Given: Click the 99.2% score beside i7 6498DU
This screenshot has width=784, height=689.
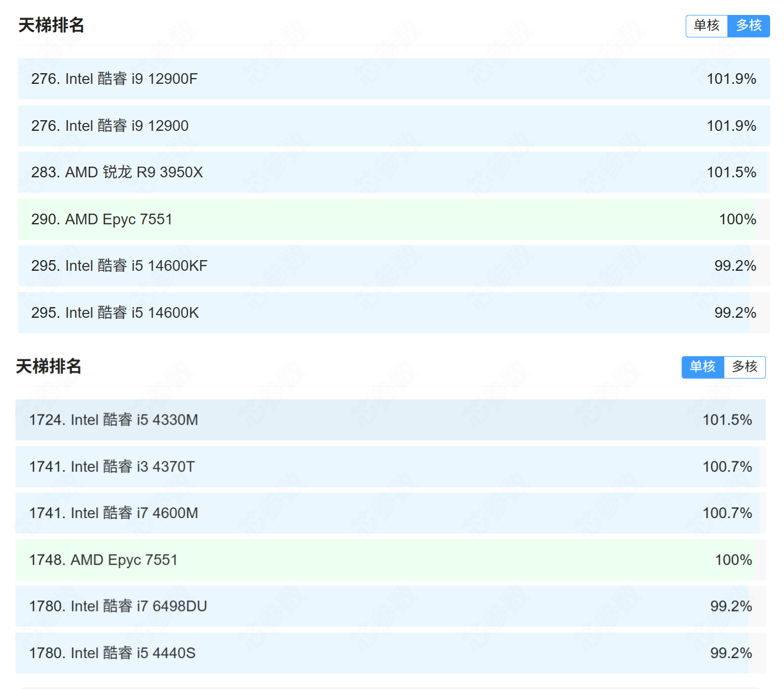Looking at the screenshot, I should click(x=731, y=607).
